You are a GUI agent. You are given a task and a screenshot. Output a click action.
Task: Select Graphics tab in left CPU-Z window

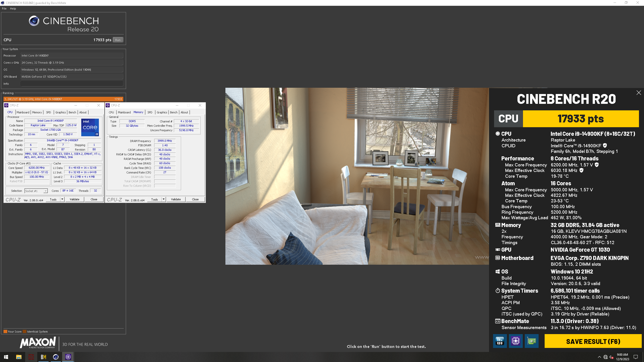tap(61, 112)
